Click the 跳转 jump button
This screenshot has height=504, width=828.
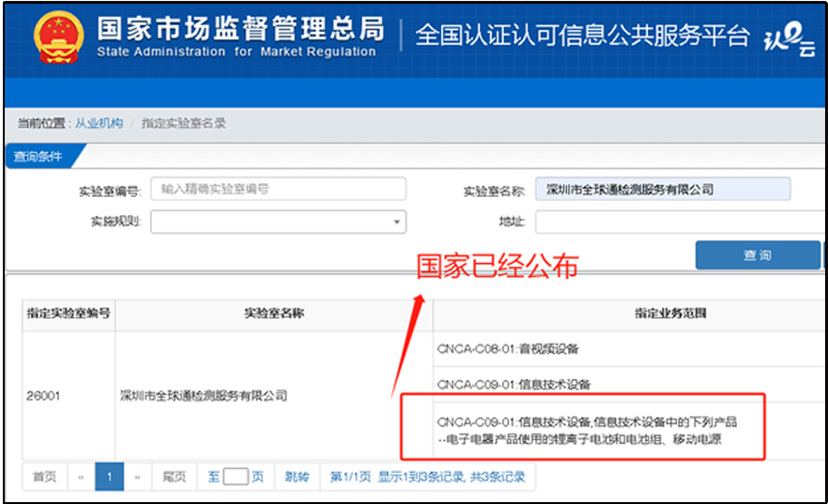pyautogui.click(x=297, y=477)
